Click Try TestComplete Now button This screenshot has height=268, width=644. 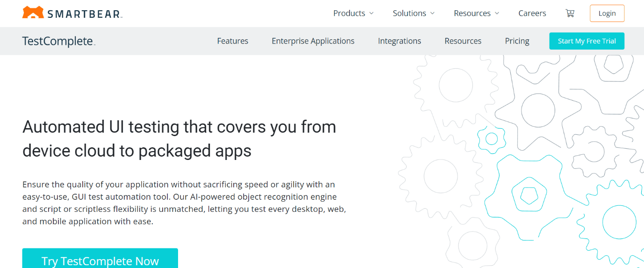pyautogui.click(x=100, y=259)
